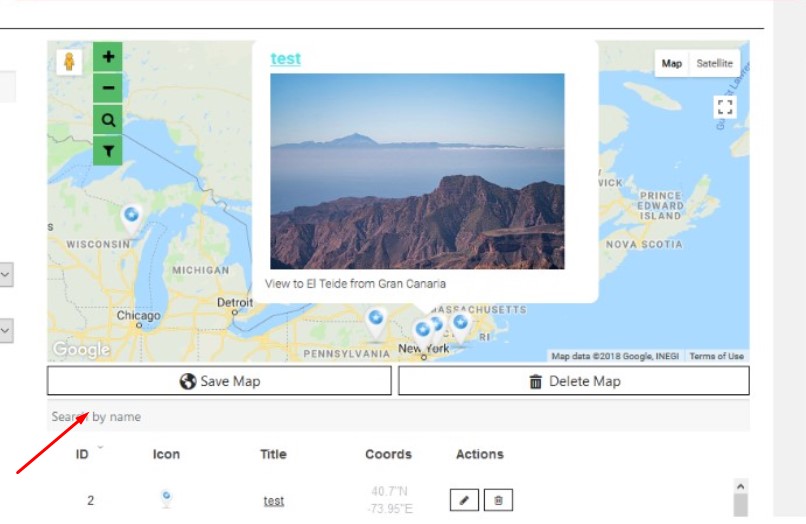Screen dimensions: 806x524
Task: Delete marker 'test' with the trash icon
Action: pos(498,500)
